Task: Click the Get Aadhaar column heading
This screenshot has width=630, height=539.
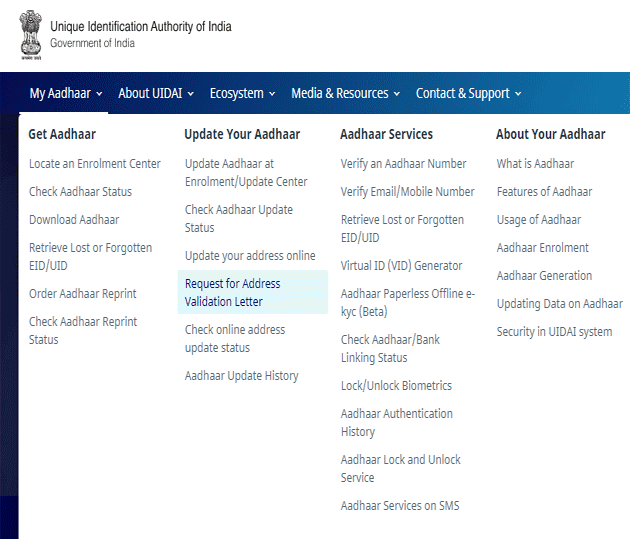Action: (x=62, y=134)
